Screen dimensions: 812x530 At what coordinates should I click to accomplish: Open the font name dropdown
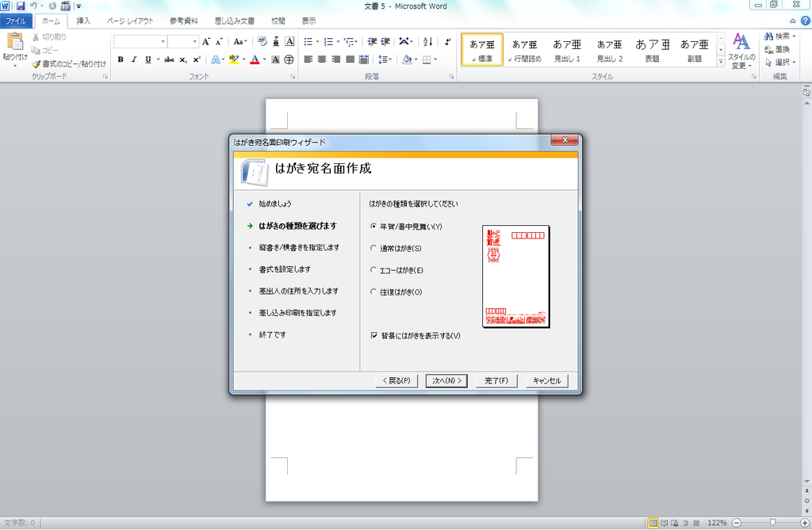point(163,42)
